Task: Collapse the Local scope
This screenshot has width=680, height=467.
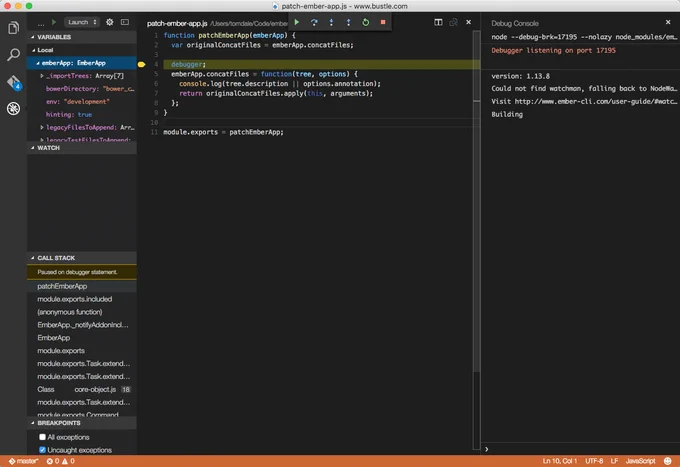Action: [33, 50]
